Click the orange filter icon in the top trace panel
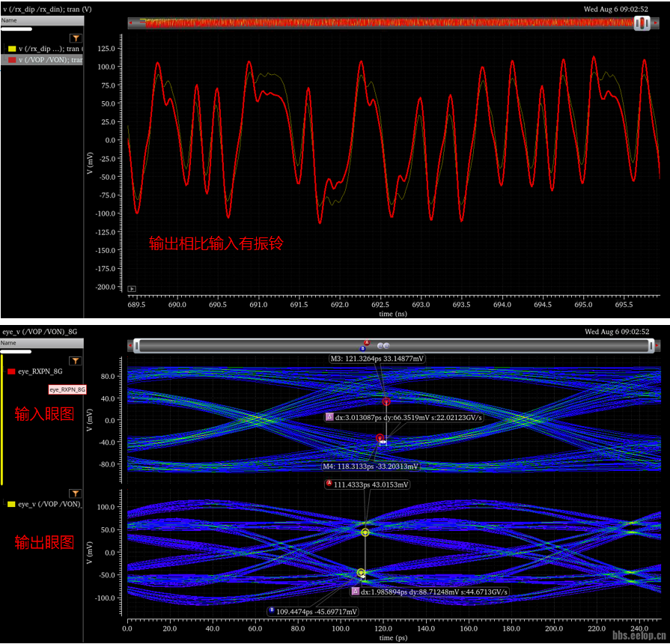This screenshot has width=670, height=644. point(76,38)
